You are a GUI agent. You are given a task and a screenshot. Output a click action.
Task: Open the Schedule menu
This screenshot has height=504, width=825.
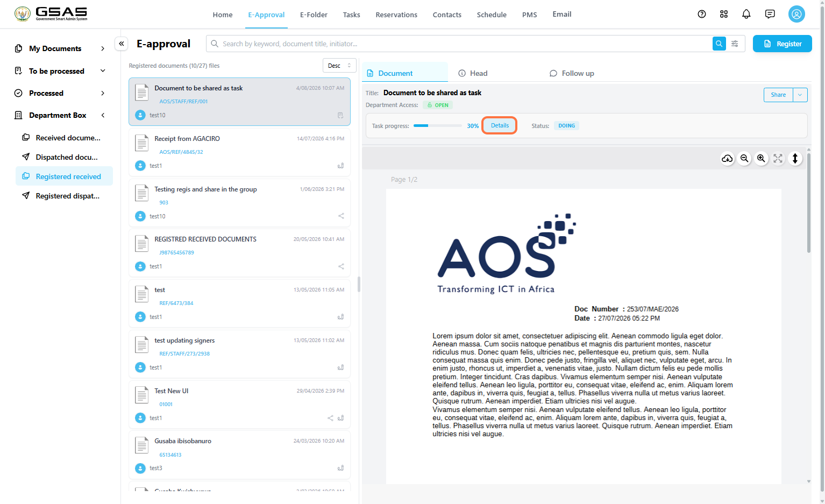coord(492,15)
